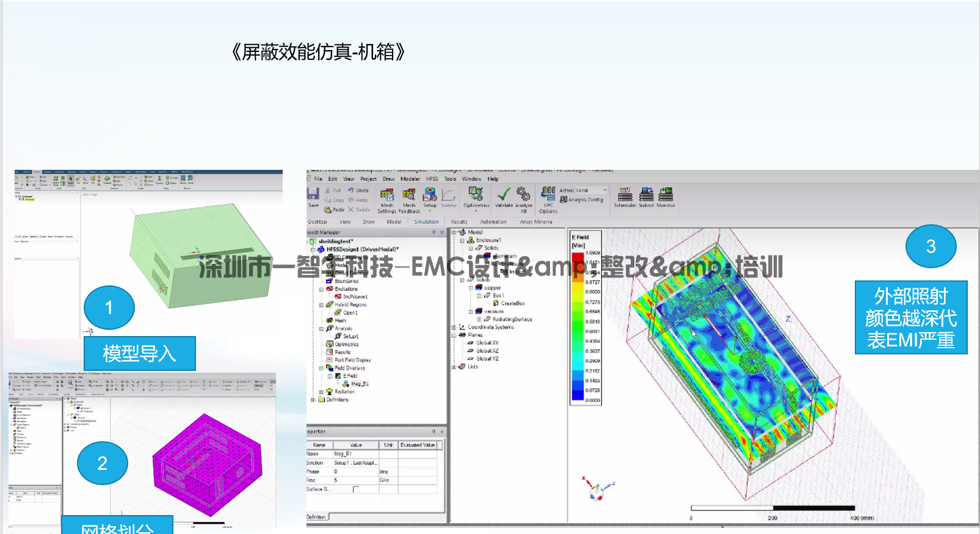Open the Optimetrics tool
Image resolution: width=980 pixels, height=534 pixels.
(476, 196)
